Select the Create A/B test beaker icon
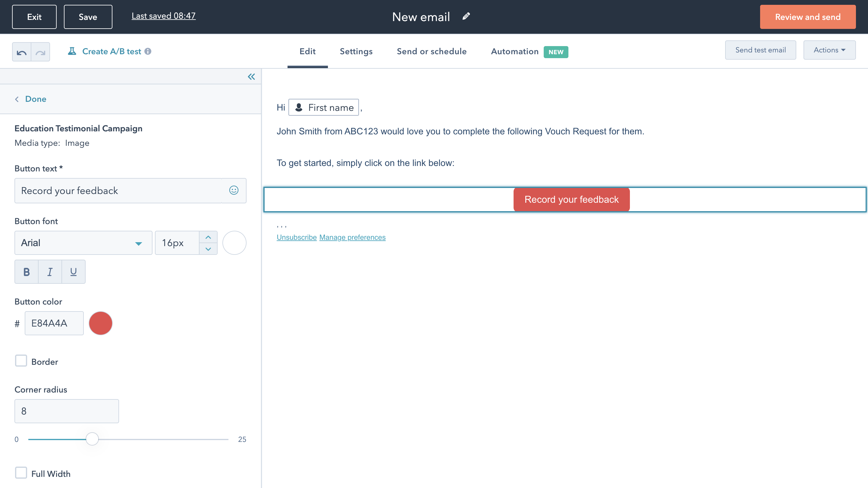This screenshot has width=868, height=488. pyautogui.click(x=72, y=51)
